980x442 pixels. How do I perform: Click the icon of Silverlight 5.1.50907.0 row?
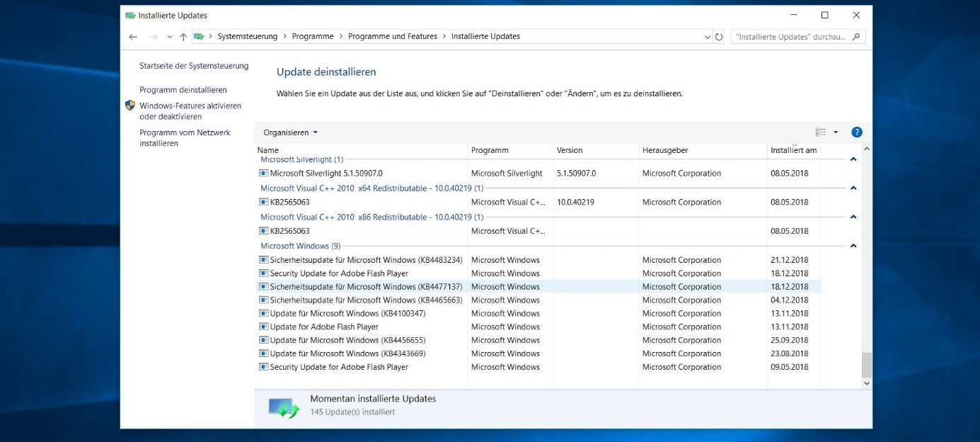263,174
